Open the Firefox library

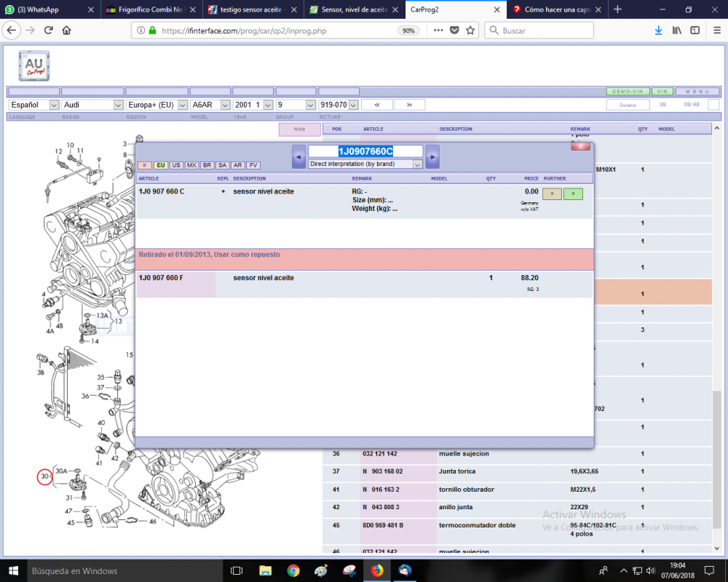click(x=677, y=31)
